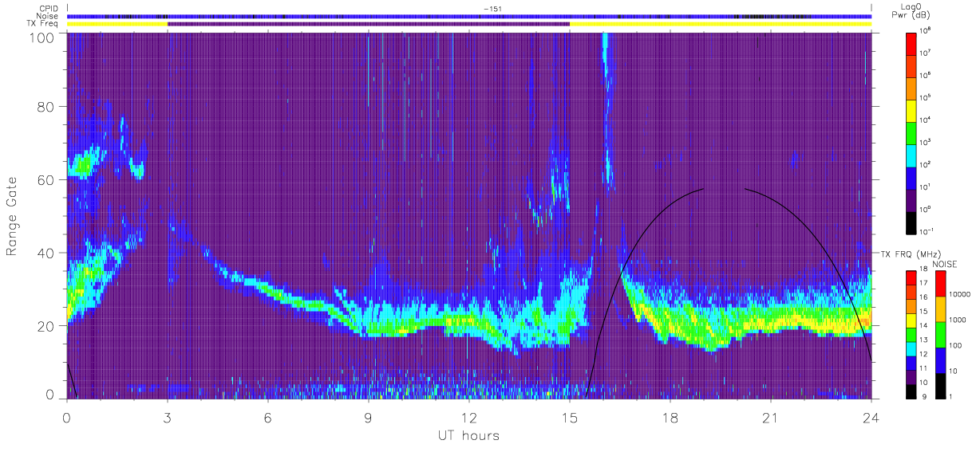Click the '10000' label on the NOISE scale

(x=960, y=295)
